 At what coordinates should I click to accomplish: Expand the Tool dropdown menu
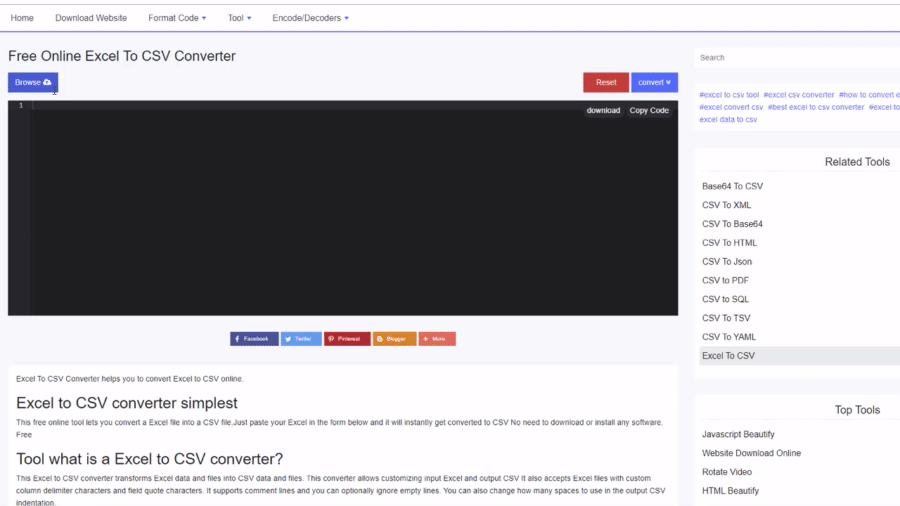[x=239, y=18]
